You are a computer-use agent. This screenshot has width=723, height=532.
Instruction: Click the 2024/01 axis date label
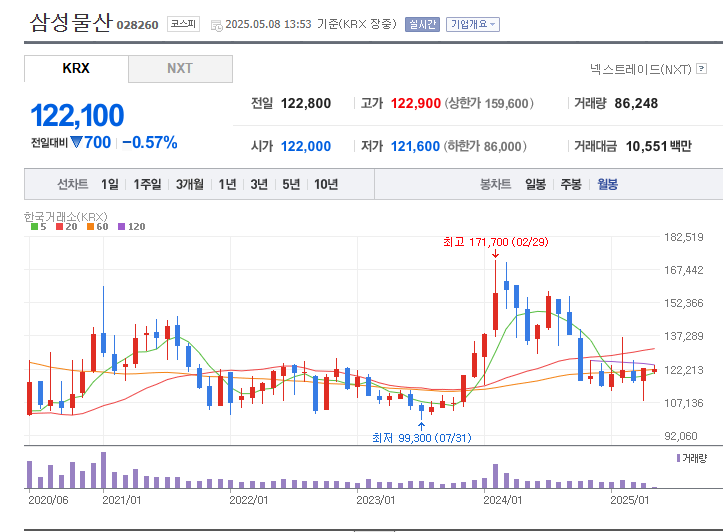pyautogui.click(x=503, y=500)
